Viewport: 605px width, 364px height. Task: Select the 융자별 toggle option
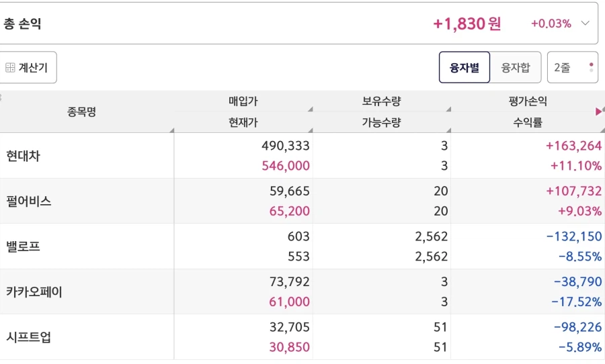coord(464,67)
